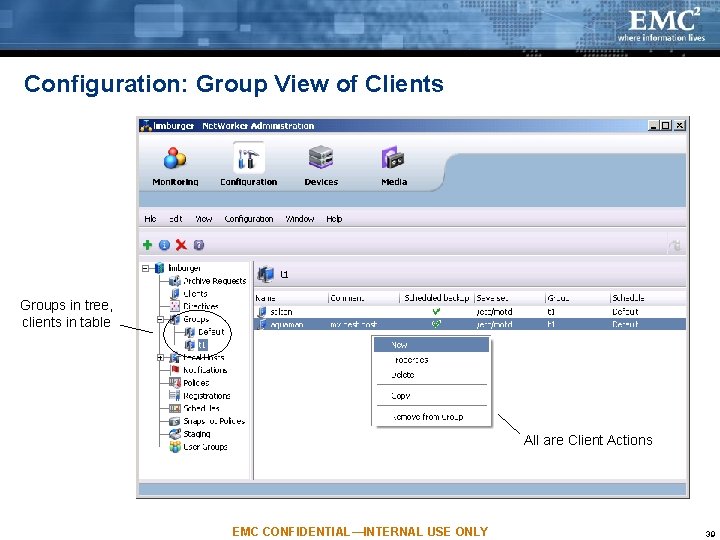Open the Window menu
This screenshot has width=720, height=540.
point(299,219)
